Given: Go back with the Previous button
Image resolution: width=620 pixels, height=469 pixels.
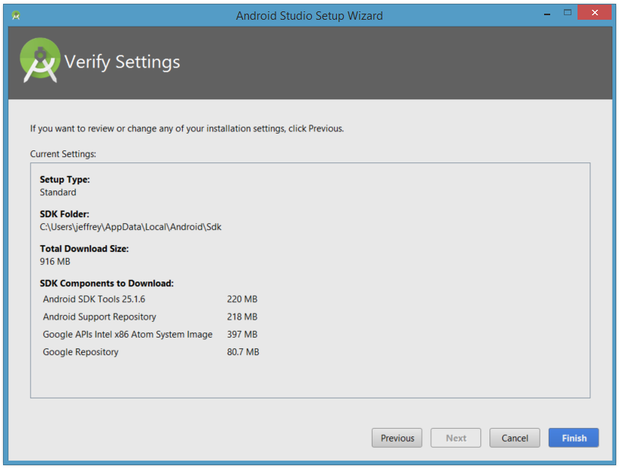Looking at the screenshot, I should pos(397,438).
